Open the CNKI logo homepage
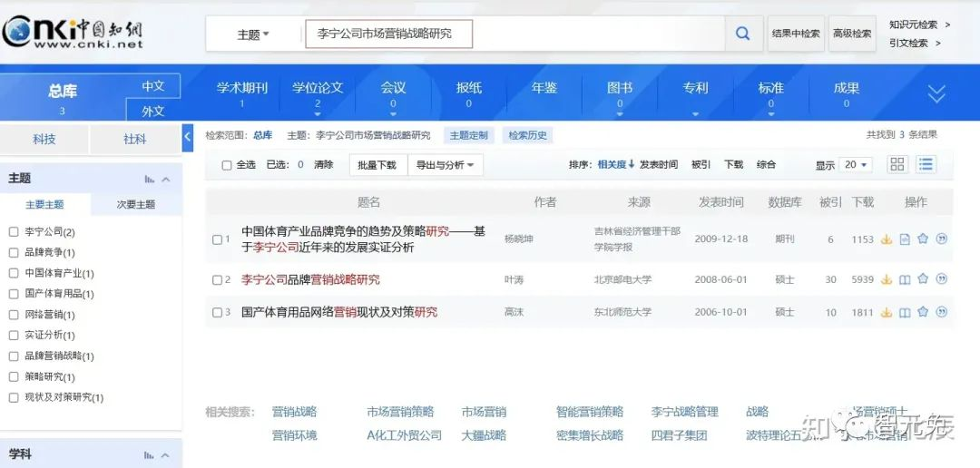Image resolution: width=980 pixels, height=468 pixels. click(73, 33)
